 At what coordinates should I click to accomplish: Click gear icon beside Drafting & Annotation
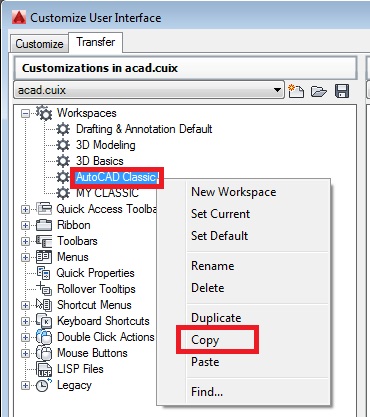tap(63, 129)
